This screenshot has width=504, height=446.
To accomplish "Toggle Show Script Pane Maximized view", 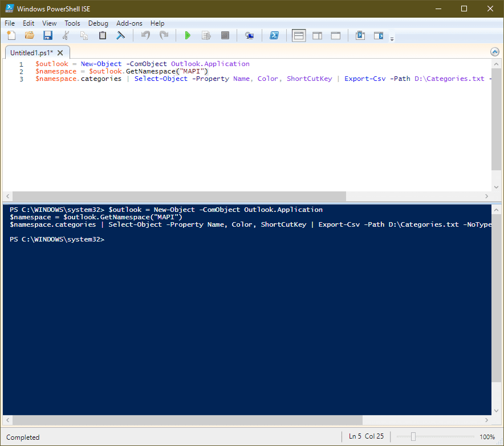I will pos(335,35).
